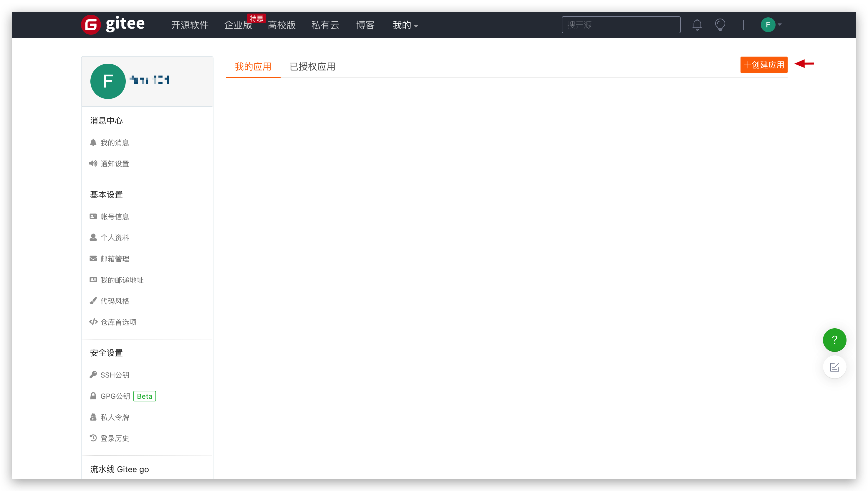Screen dimensions: 868x491
Task: Open 通知设置 in sidebar
Action: pos(114,164)
